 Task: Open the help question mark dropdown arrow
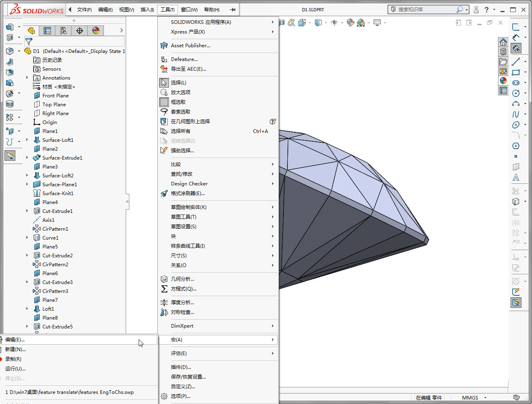click(494, 10)
